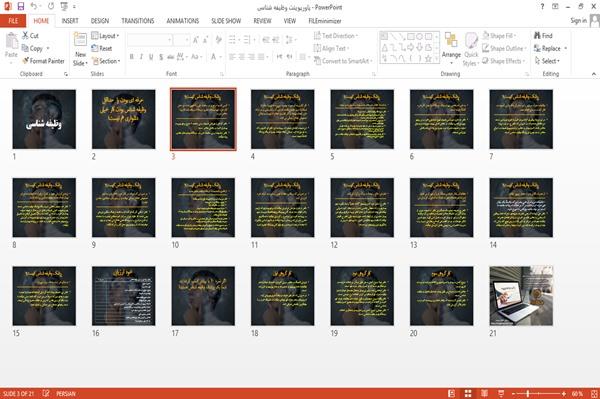Open the FILE menu

13,21
